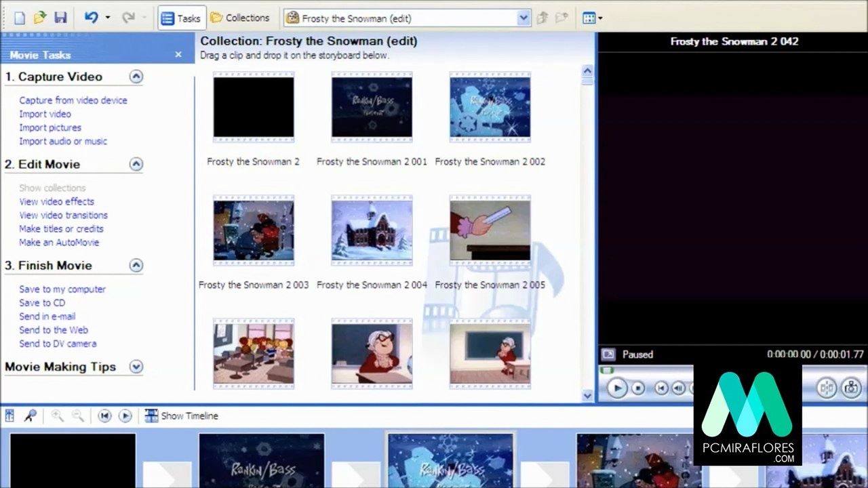
Task: Collapse the Capture Video section
Action: (136, 77)
